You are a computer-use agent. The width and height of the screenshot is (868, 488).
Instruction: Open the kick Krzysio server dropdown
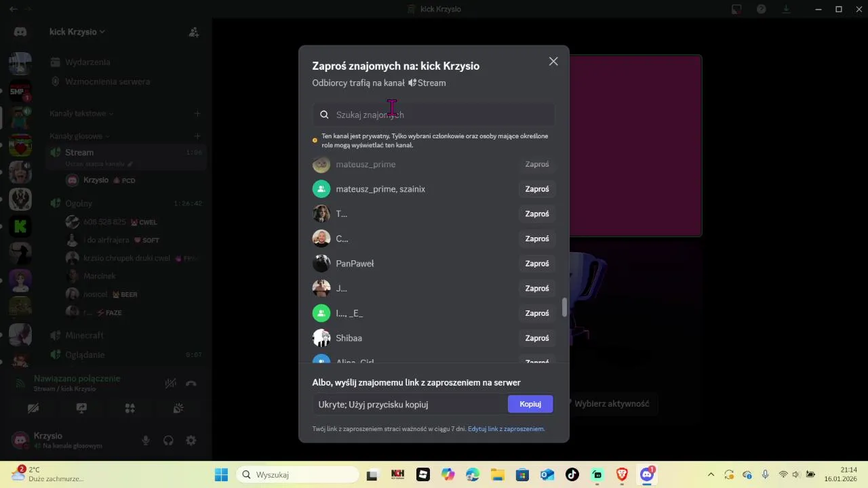pos(77,32)
